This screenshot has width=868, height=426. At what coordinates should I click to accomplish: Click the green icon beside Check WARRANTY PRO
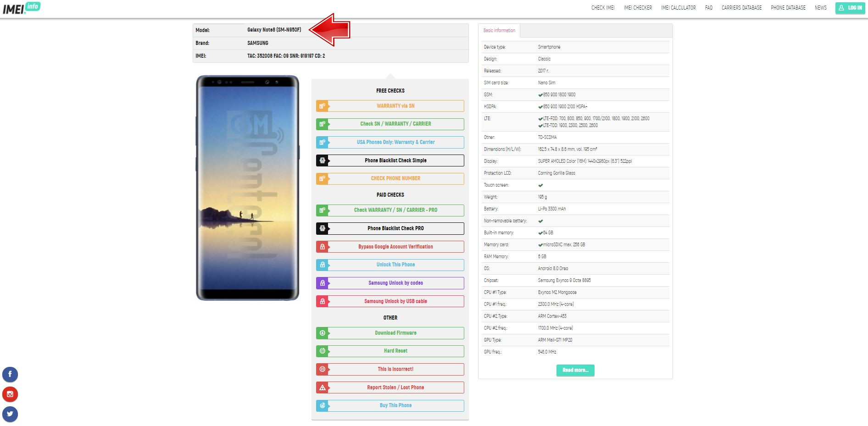pyautogui.click(x=322, y=210)
